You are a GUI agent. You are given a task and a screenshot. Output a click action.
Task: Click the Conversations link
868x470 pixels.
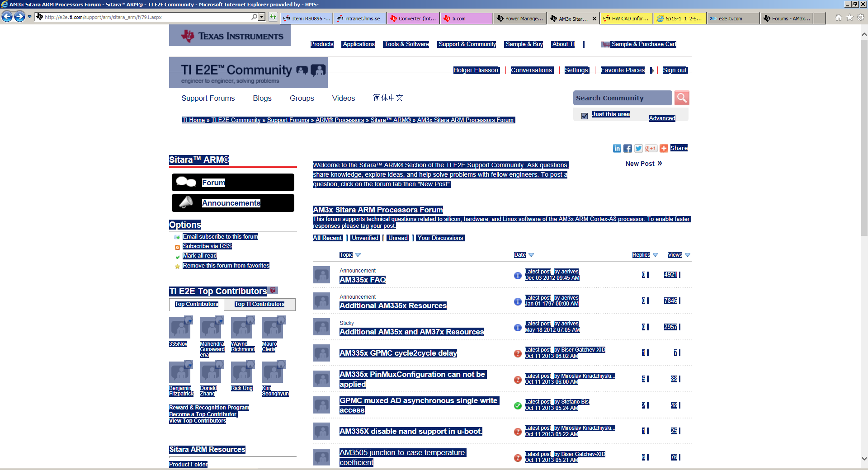pos(532,70)
